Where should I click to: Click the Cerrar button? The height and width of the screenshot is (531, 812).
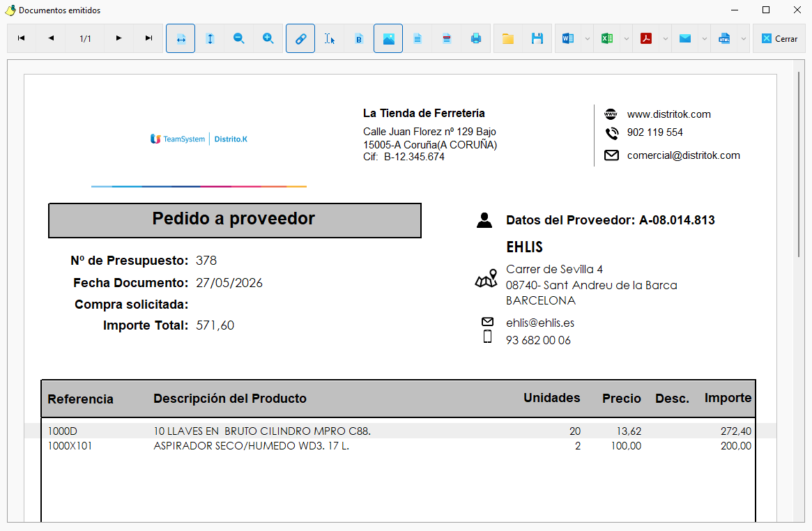[x=779, y=38]
